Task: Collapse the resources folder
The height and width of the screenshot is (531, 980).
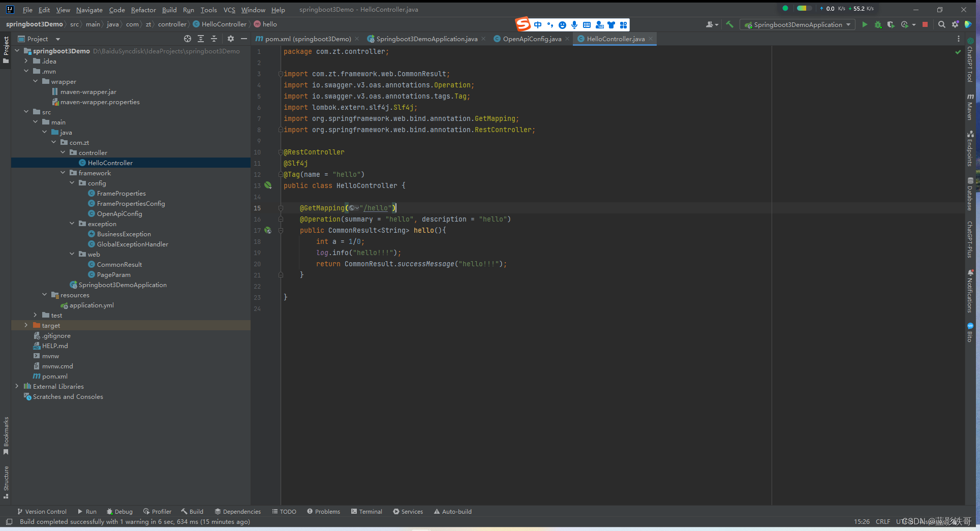Action: pos(45,295)
